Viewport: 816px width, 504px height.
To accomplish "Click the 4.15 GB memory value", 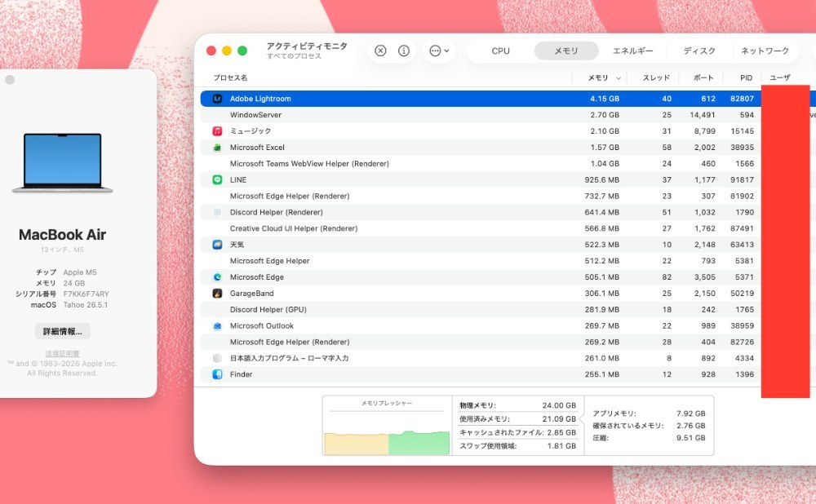I will click(x=605, y=99).
